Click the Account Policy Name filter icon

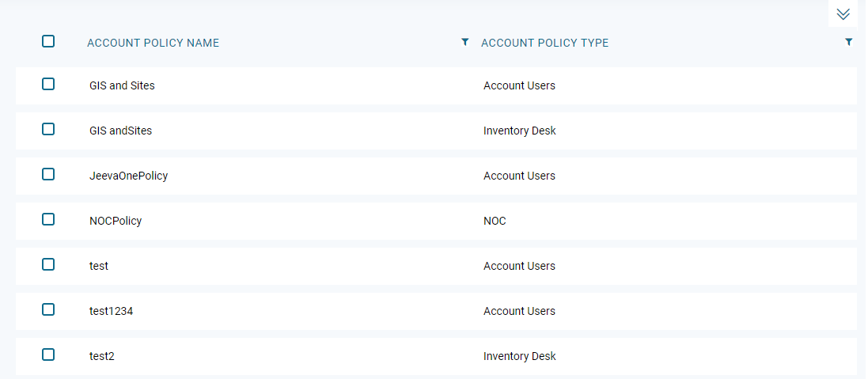click(x=465, y=42)
